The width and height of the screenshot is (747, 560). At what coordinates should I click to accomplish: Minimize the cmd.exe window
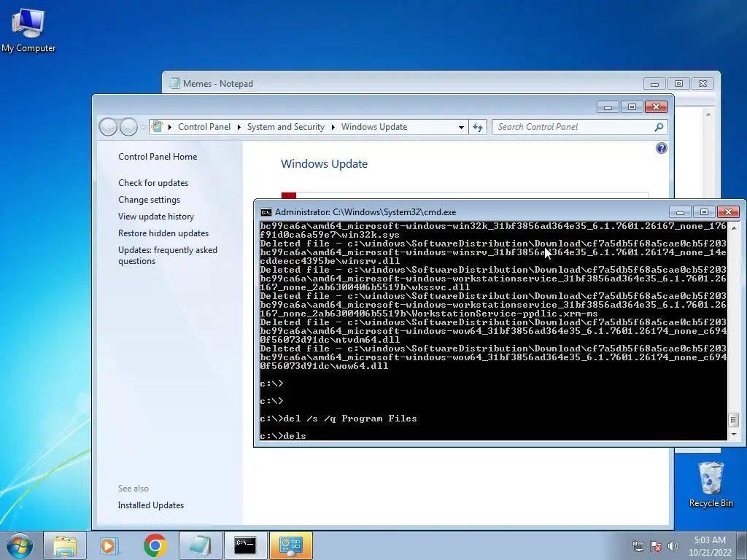[680, 212]
